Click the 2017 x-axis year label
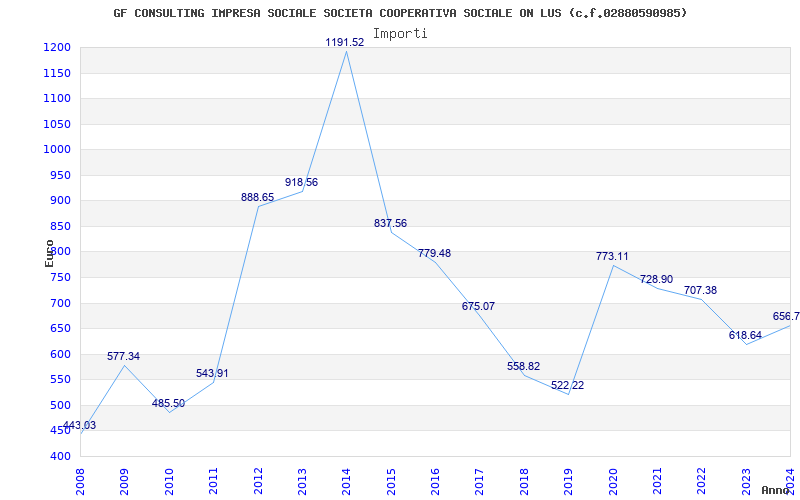The image size is (800, 500). coord(480,481)
